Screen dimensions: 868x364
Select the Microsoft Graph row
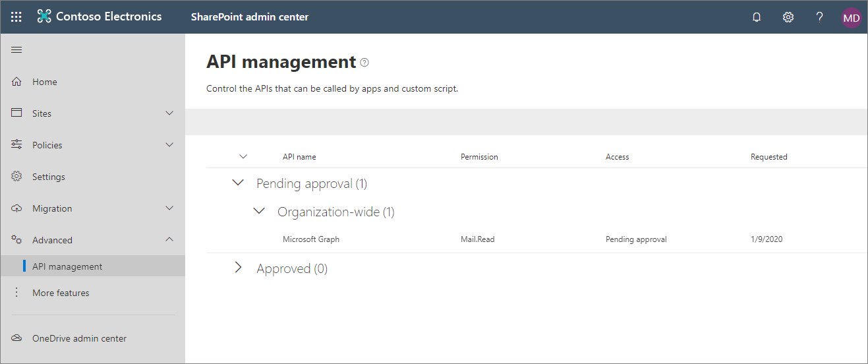pyautogui.click(x=536, y=239)
